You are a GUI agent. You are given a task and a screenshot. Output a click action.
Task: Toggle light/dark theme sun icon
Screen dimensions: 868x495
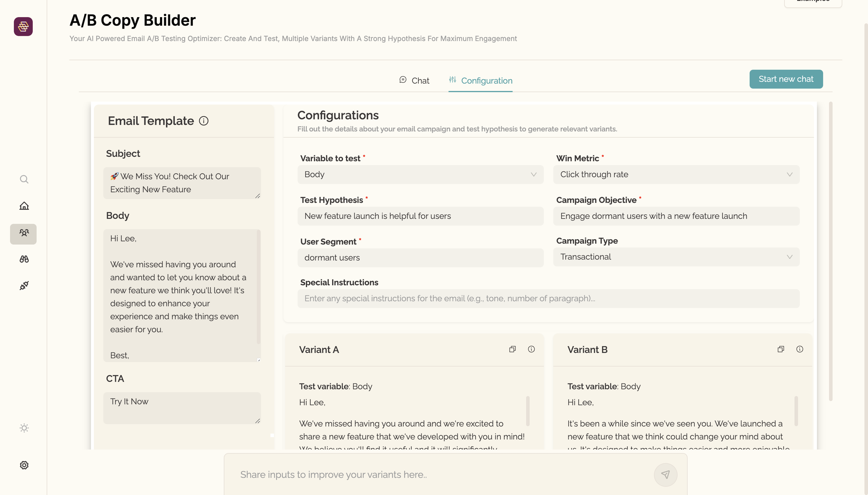[24, 428]
